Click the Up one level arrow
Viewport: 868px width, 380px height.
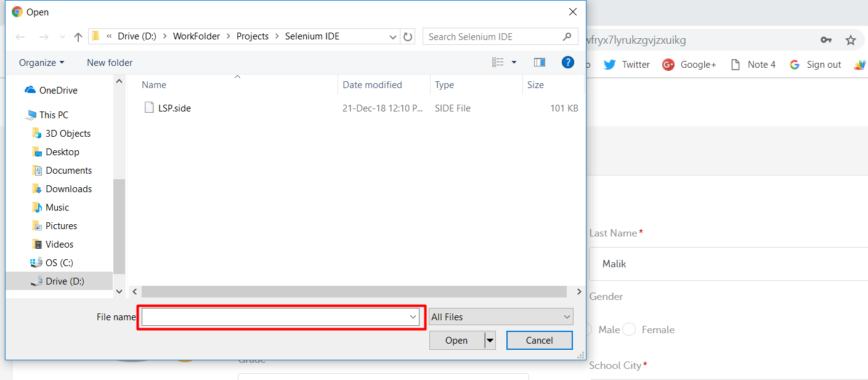coord(78,37)
